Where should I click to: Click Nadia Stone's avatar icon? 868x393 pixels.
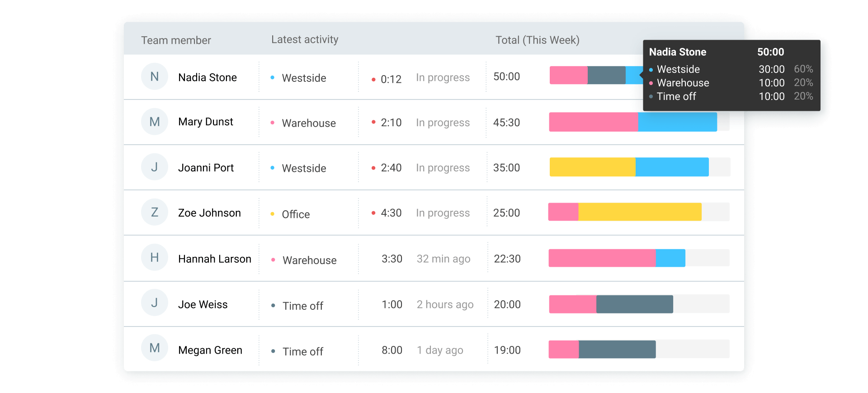point(155,76)
